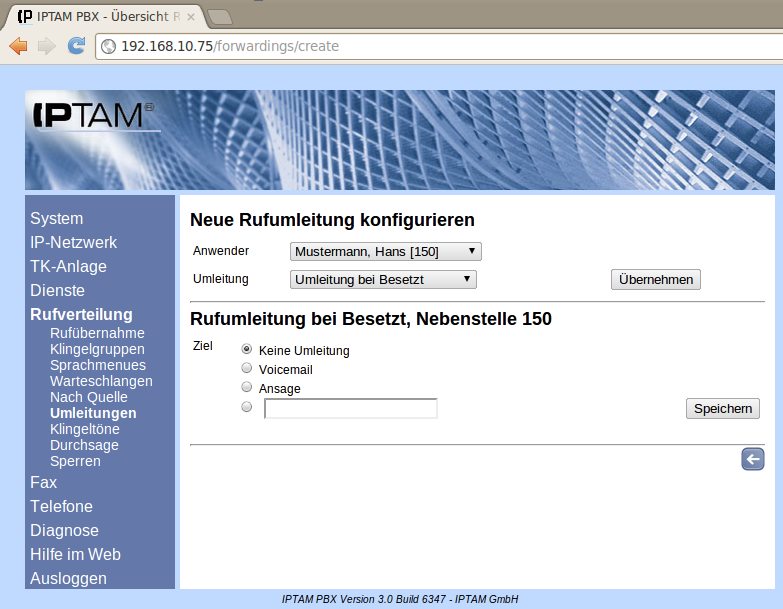Click the browser back arrow icon
The height and width of the screenshot is (609, 783).
pyautogui.click(x=18, y=46)
